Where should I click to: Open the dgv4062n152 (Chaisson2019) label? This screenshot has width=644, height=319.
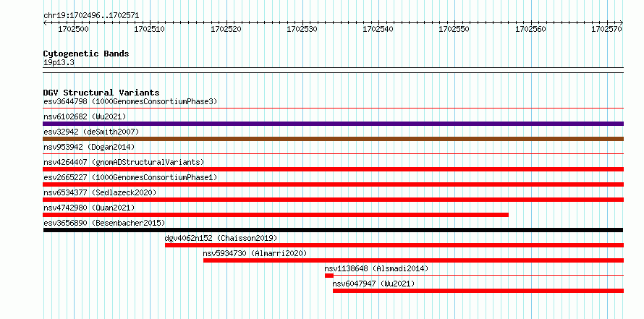click(x=221, y=238)
